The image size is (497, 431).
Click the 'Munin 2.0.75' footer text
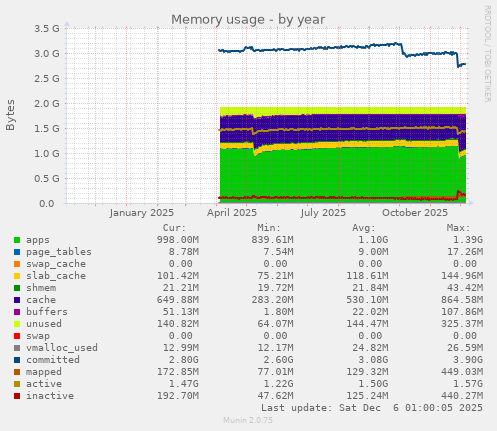[x=248, y=420]
